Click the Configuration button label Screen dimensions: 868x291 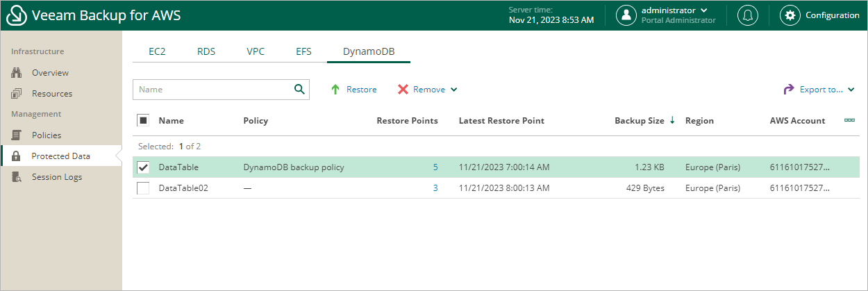pos(833,15)
